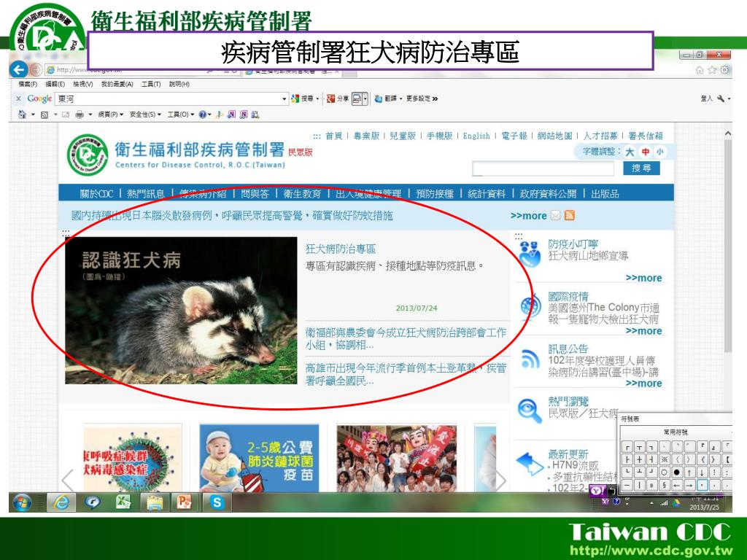747x560 pixels.
Task: Expand the 更多設定 chevron on Google toolbar
Action: (x=435, y=98)
